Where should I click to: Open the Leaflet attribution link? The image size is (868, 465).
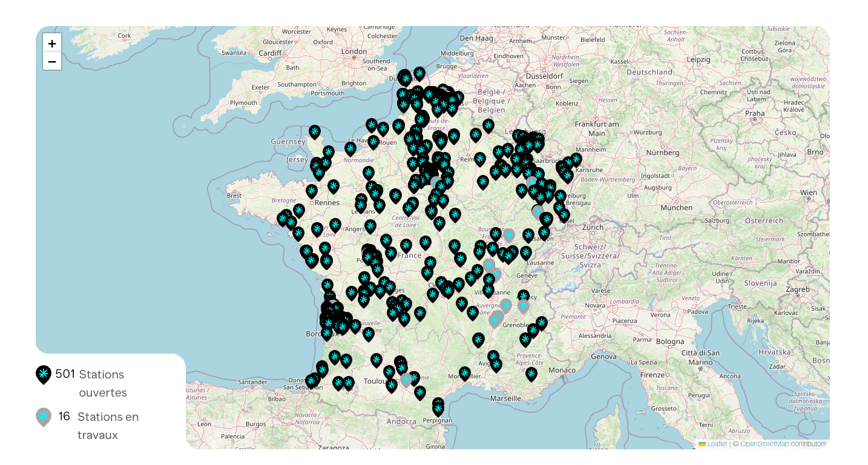717,444
